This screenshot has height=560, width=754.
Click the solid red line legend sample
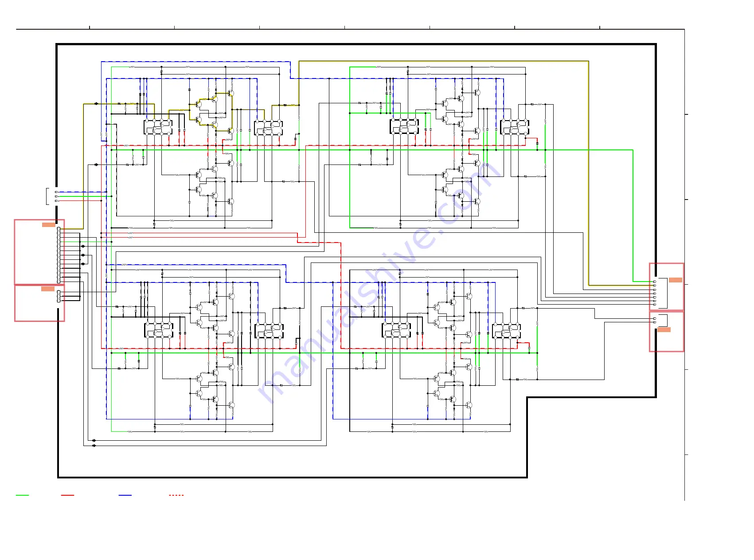point(67,495)
